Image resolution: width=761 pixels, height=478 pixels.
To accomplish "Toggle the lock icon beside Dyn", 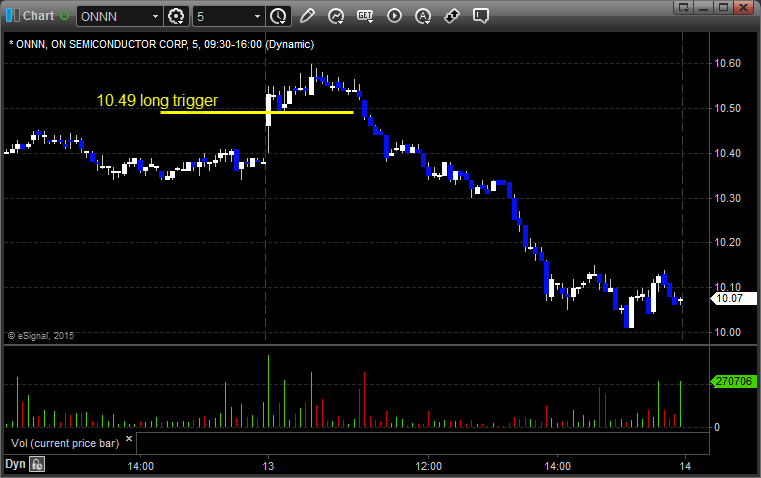I will (x=37, y=464).
